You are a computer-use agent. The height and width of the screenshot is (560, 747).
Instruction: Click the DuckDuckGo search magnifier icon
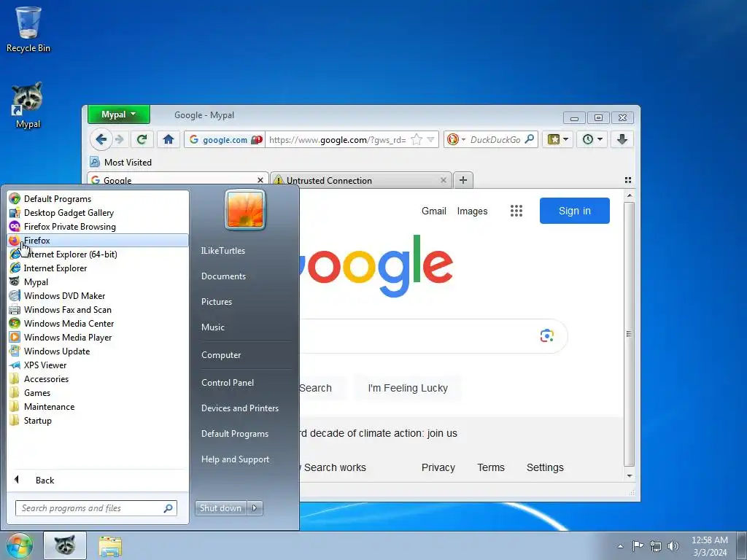click(x=529, y=139)
